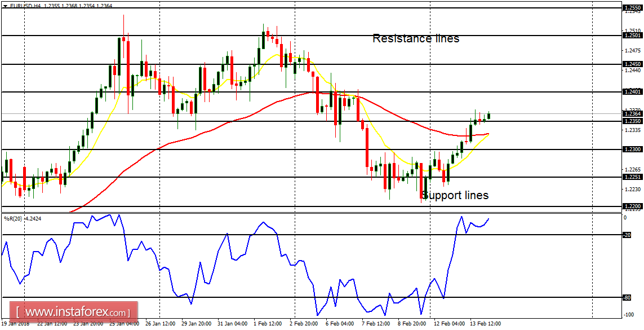This screenshot has width=644, height=330.
Task: Click the 1.2440 price axis value
Action: (x=633, y=71)
